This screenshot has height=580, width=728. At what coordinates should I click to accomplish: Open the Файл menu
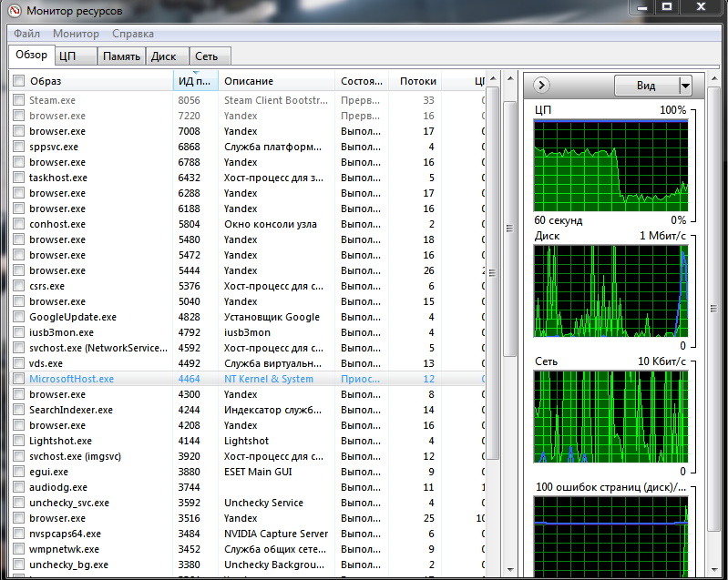pos(26,34)
